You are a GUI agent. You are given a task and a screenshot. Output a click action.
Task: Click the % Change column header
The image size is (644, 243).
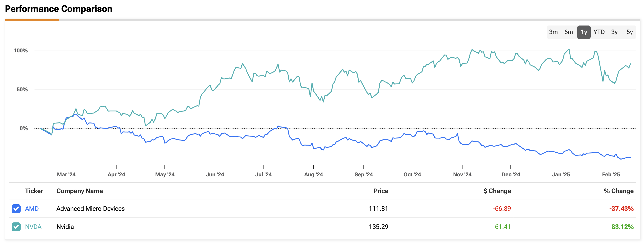[618, 191]
